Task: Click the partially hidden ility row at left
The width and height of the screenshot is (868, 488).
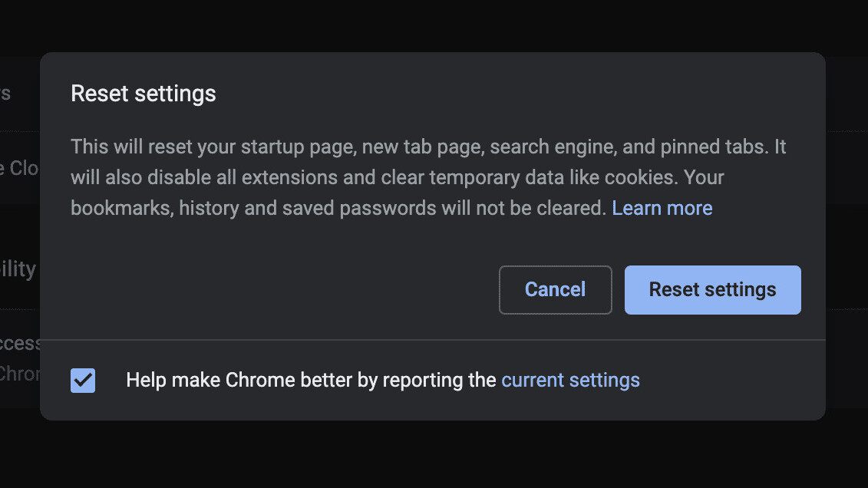Action: point(18,269)
